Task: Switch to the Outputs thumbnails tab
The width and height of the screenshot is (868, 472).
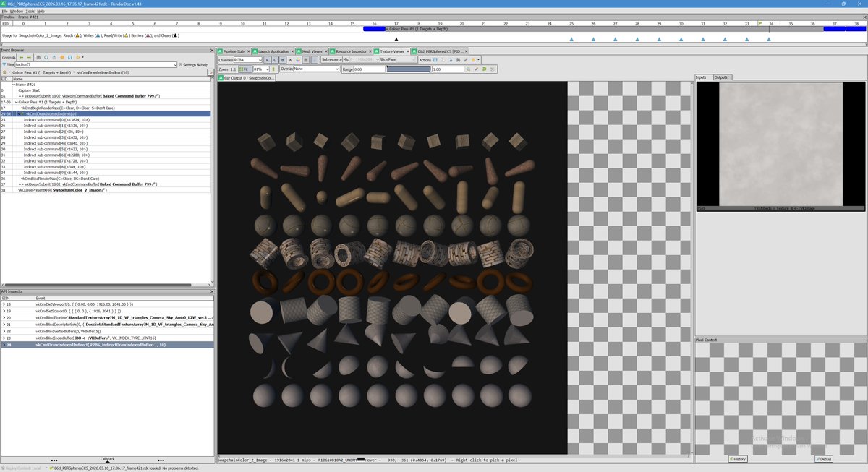Action: click(721, 77)
